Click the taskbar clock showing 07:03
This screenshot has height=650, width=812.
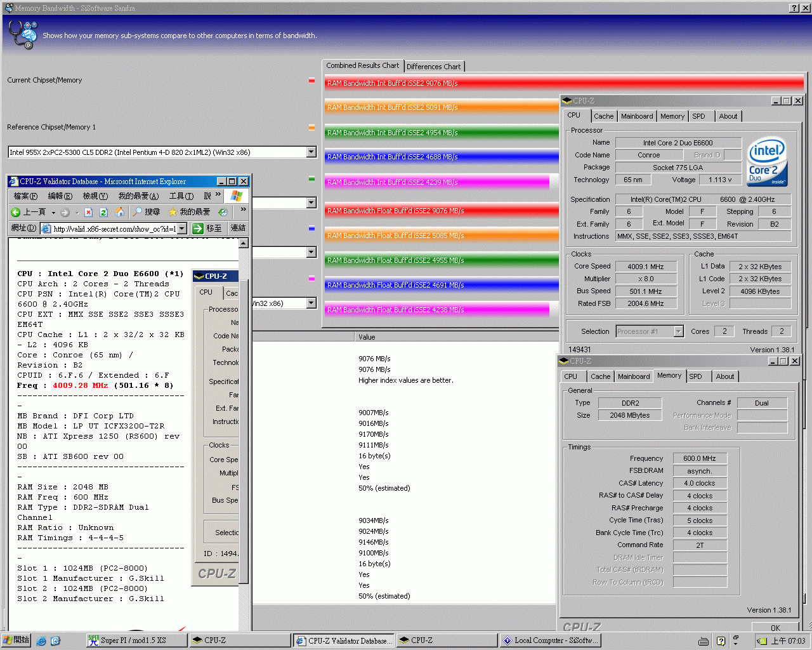788,641
